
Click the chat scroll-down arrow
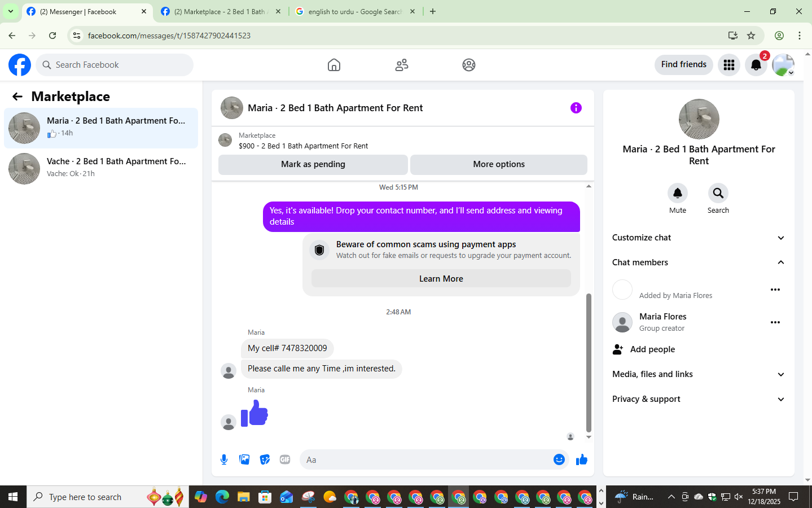click(589, 437)
